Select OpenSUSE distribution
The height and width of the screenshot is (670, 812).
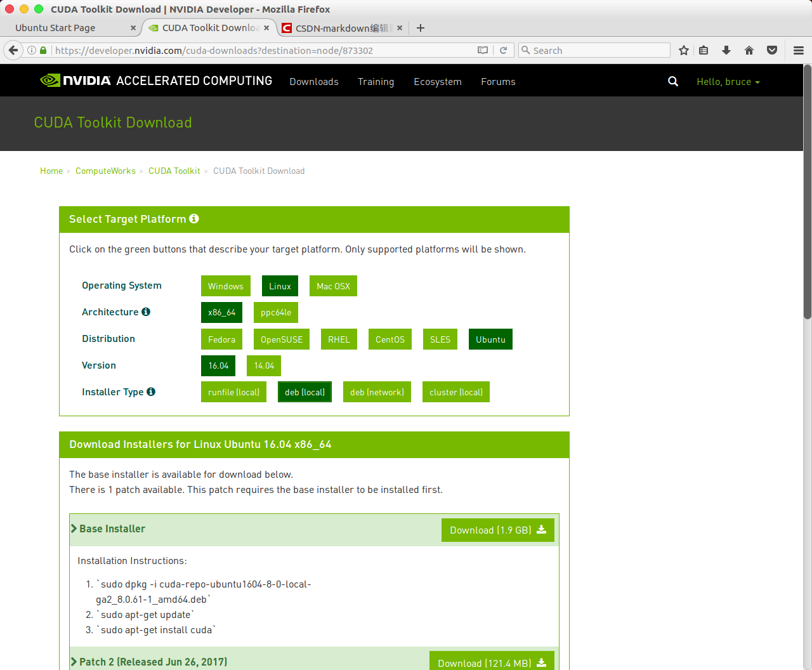tap(282, 339)
